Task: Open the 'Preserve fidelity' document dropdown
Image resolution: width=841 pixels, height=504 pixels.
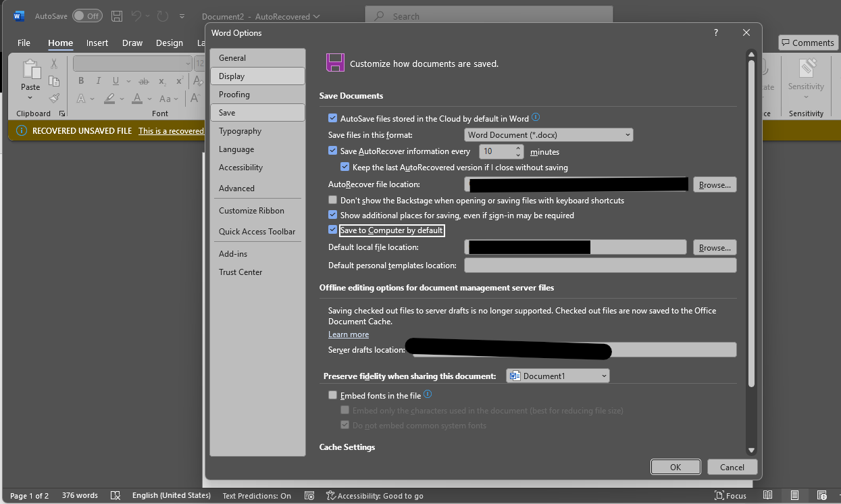Action: pyautogui.click(x=557, y=376)
